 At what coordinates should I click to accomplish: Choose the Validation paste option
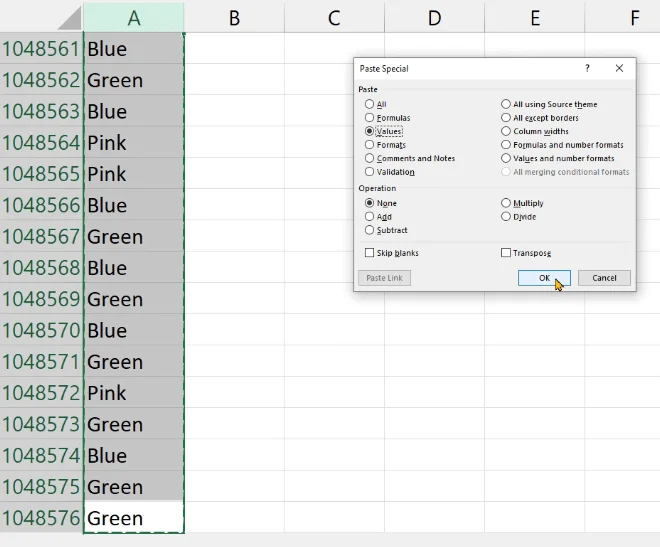coord(370,172)
